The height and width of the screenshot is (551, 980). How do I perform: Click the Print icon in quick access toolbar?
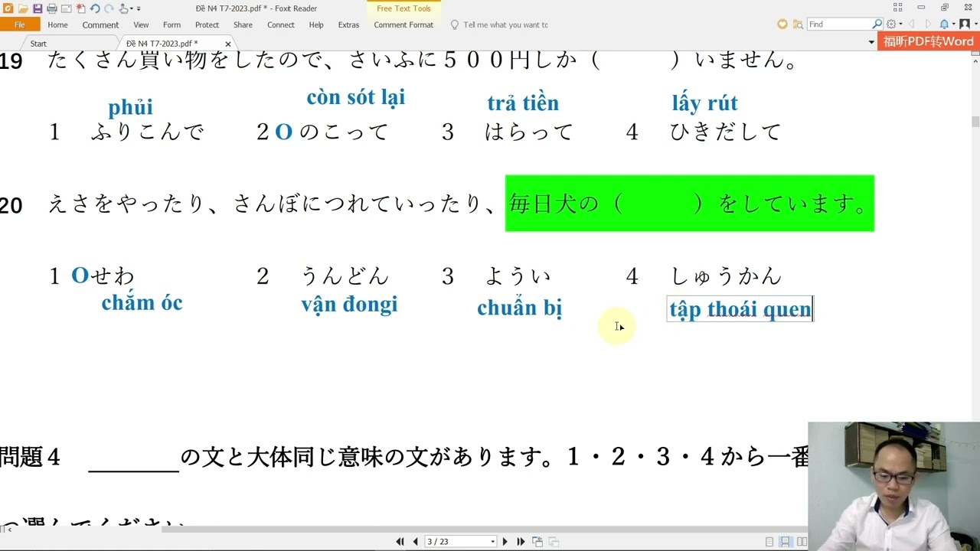[52, 8]
